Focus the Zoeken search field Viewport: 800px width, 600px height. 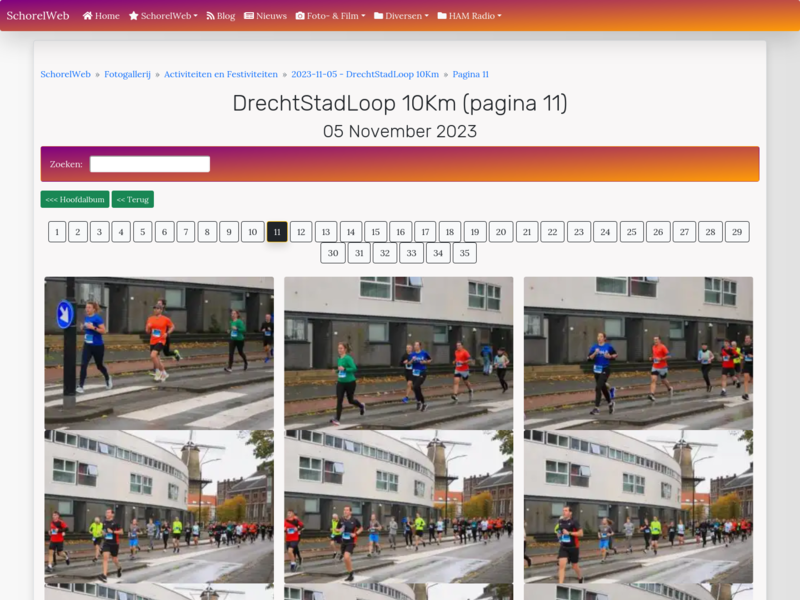[x=150, y=164]
